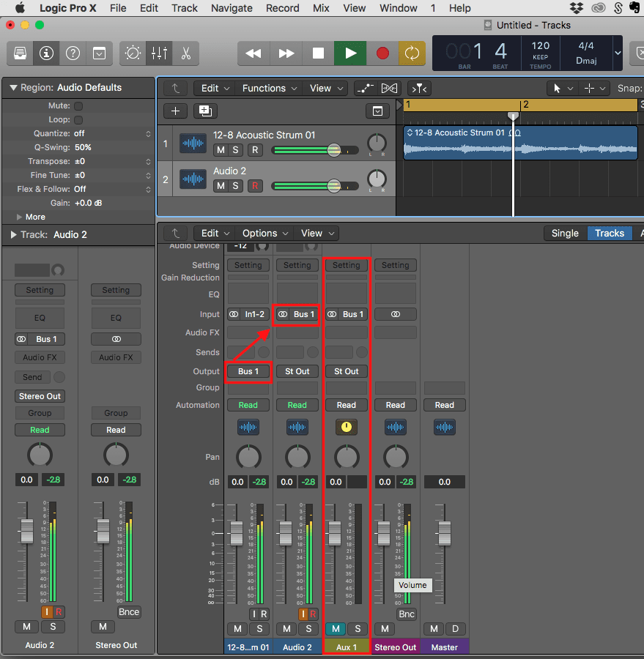
Task: Open the pointer tool selection menu
Action: (563, 89)
